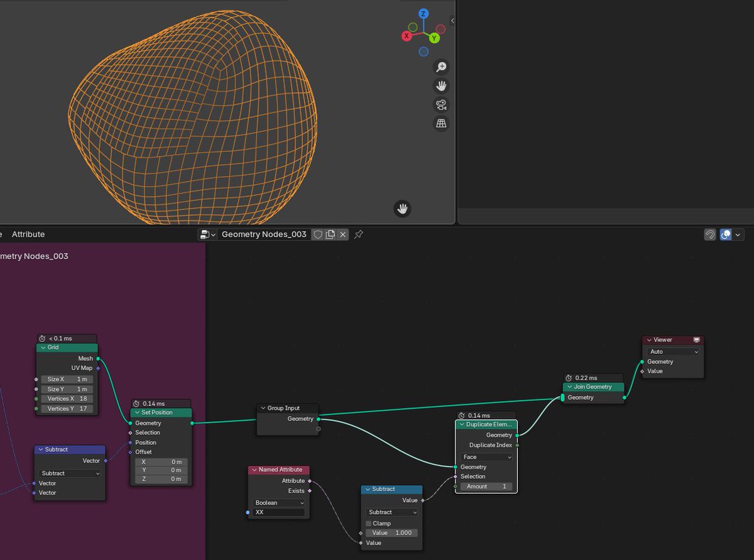Click the Duplicate Index output socket
Screen dimensions: 754x560
[517, 445]
